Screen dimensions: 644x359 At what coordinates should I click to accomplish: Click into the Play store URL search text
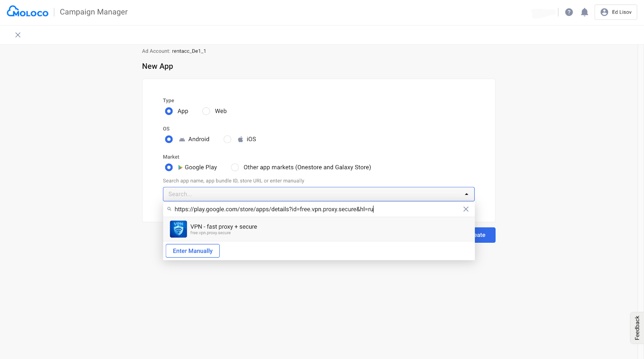[274, 209]
